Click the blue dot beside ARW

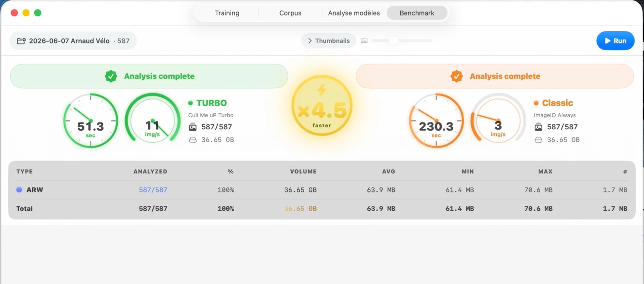[x=19, y=190]
